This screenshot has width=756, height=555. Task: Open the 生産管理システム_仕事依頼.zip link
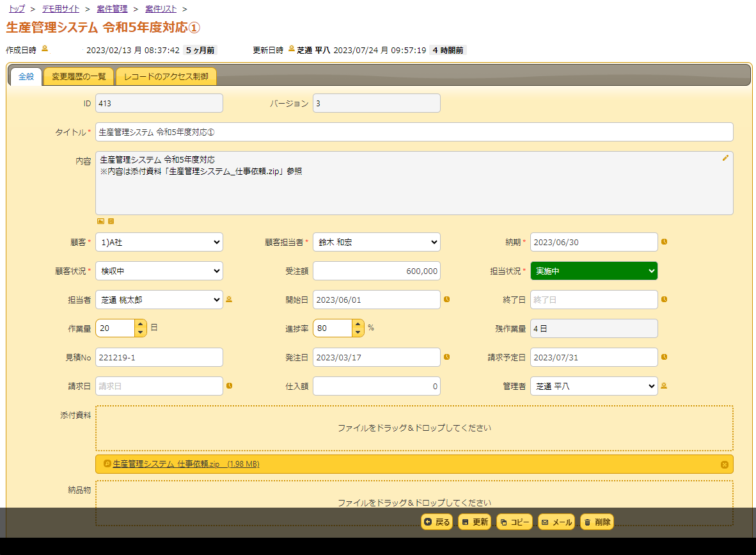pyautogui.click(x=166, y=464)
